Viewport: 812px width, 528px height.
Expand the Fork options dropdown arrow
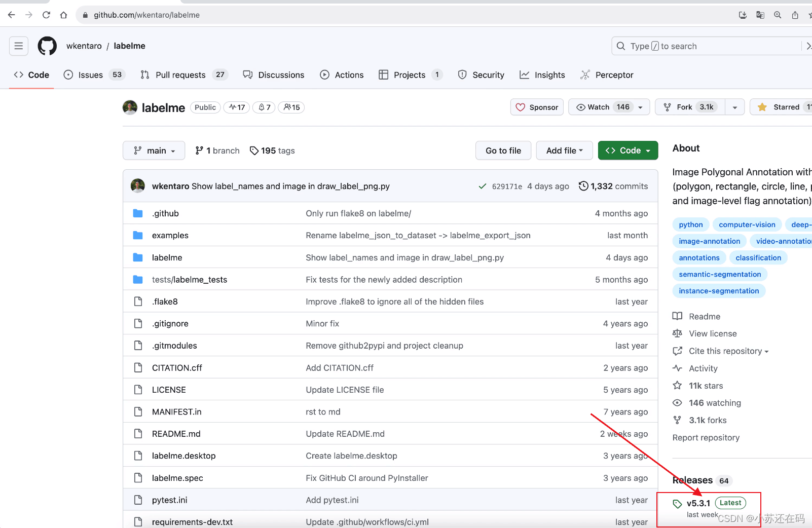point(735,107)
